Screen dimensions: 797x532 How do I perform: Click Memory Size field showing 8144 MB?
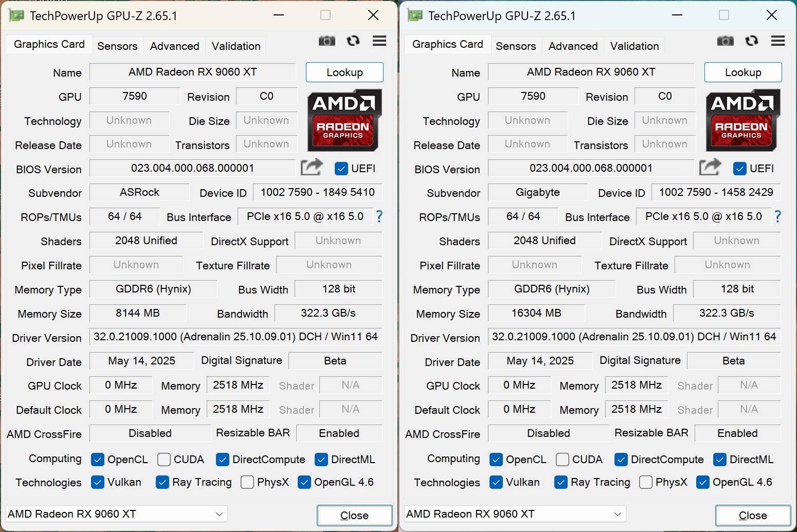[x=138, y=313]
